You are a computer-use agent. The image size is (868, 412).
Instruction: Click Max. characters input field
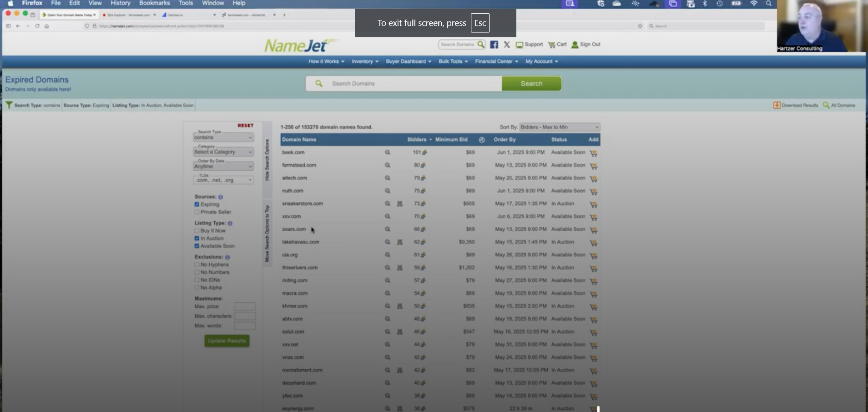(x=245, y=316)
